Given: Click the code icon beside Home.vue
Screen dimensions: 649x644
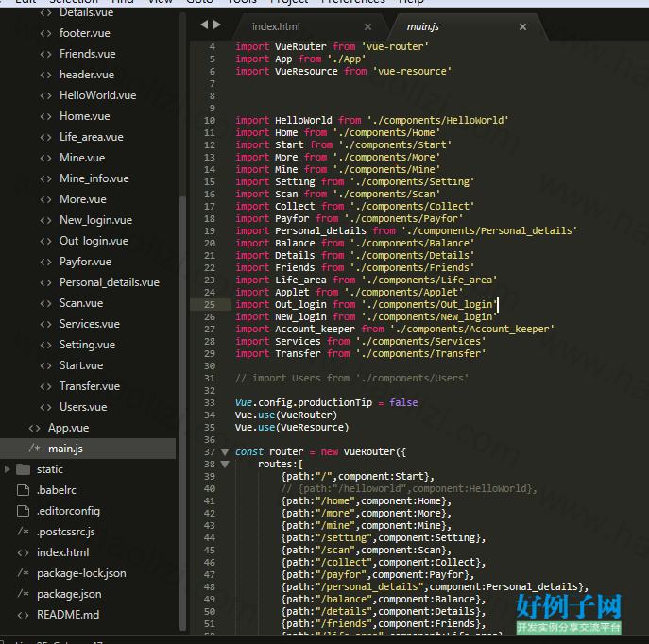Looking at the screenshot, I should click(46, 116).
